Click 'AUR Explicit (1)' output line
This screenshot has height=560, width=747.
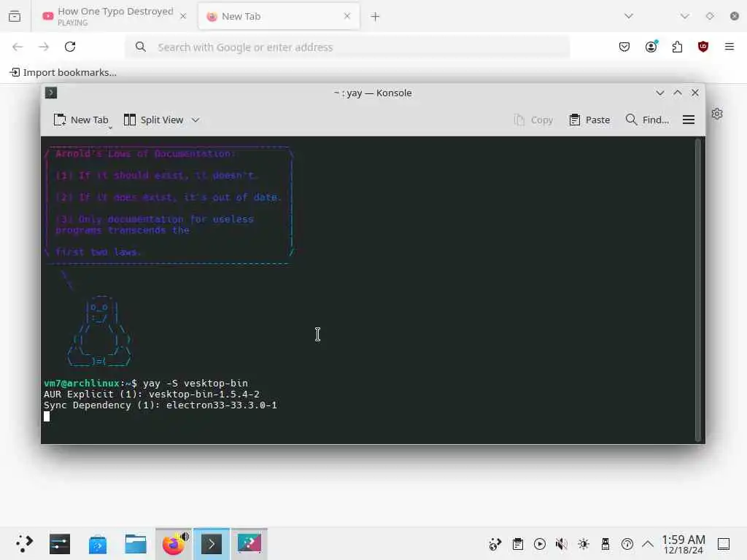click(152, 394)
